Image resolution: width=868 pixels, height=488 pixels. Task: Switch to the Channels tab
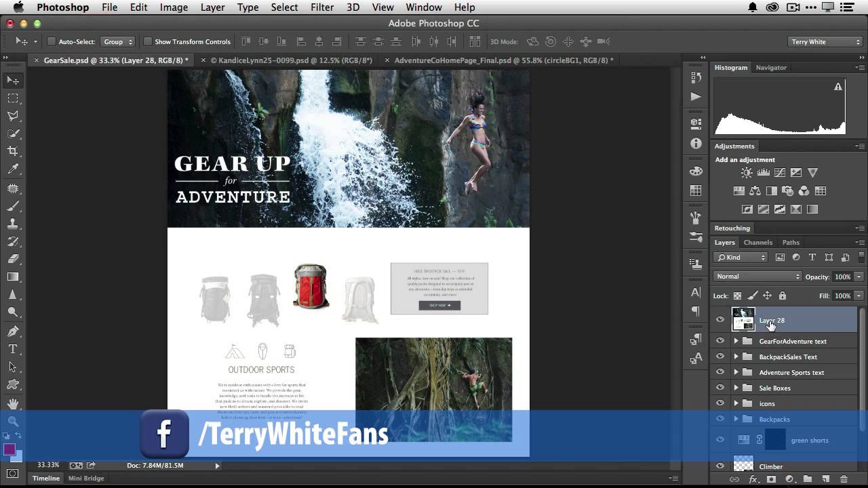757,242
